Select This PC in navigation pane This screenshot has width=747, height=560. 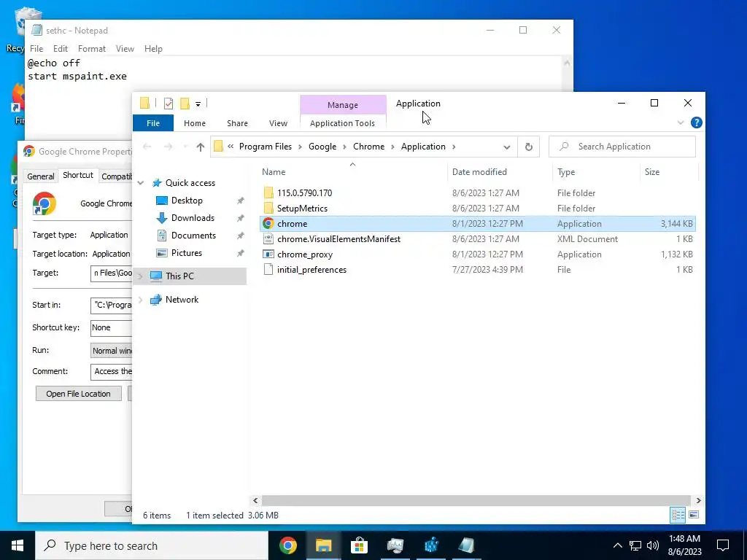tap(179, 276)
